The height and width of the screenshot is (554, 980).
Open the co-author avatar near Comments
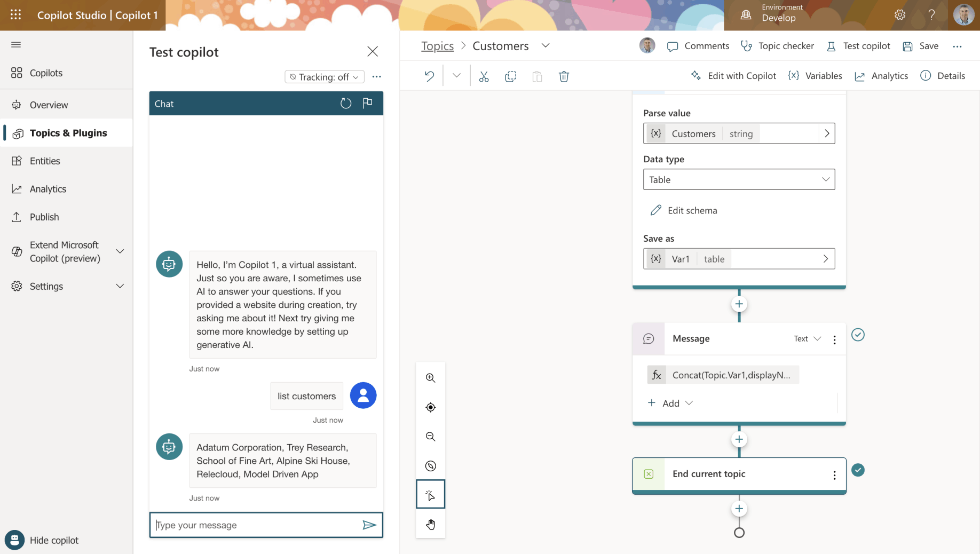pos(647,46)
